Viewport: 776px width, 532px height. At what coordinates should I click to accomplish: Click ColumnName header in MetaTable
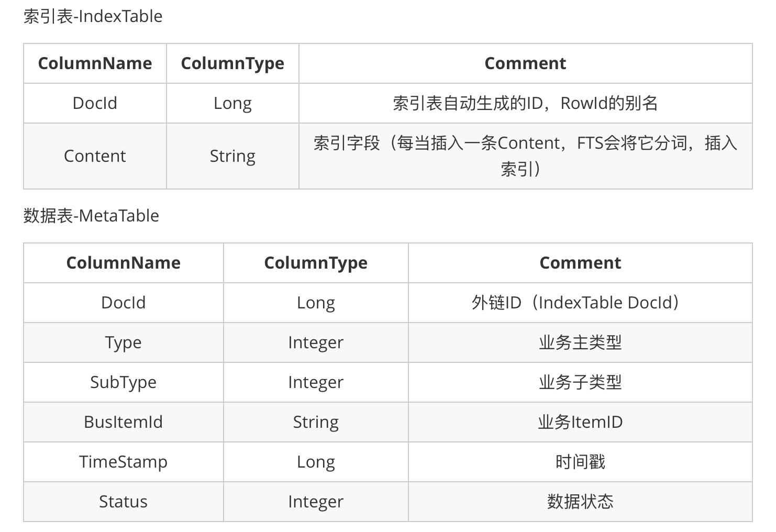point(123,263)
